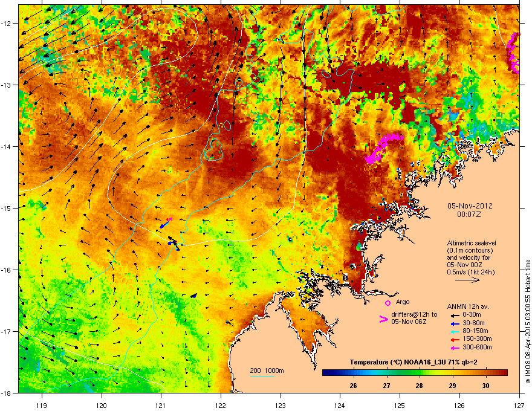Click the magenta drifter track at the top-right map edge
Viewport: 532px width, 411px height.
pyautogui.click(x=513, y=53)
